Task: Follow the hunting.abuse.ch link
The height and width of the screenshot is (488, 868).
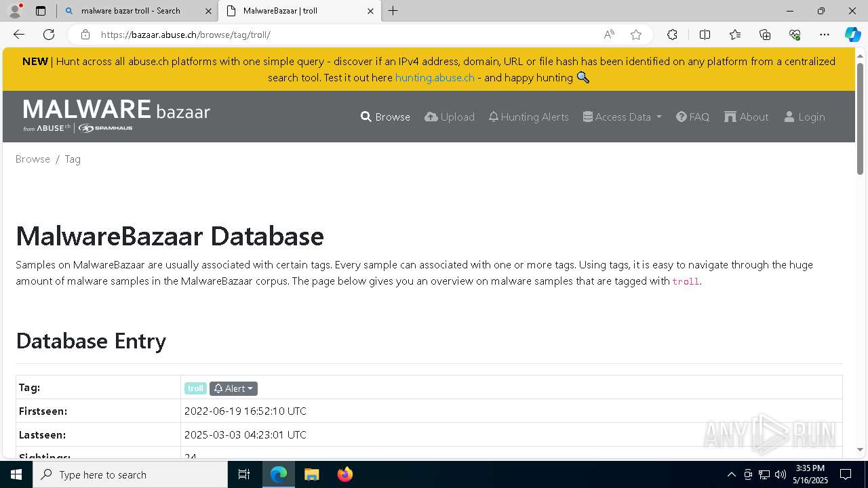Action: tap(435, 77)
